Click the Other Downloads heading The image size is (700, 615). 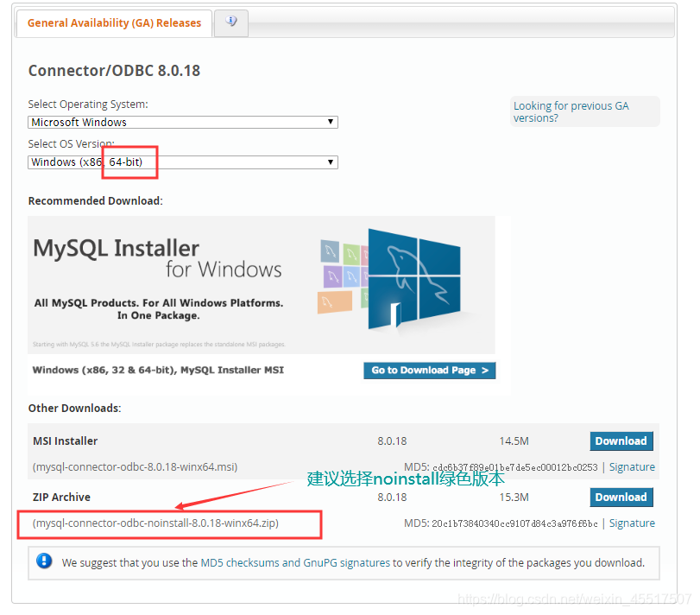74,409
